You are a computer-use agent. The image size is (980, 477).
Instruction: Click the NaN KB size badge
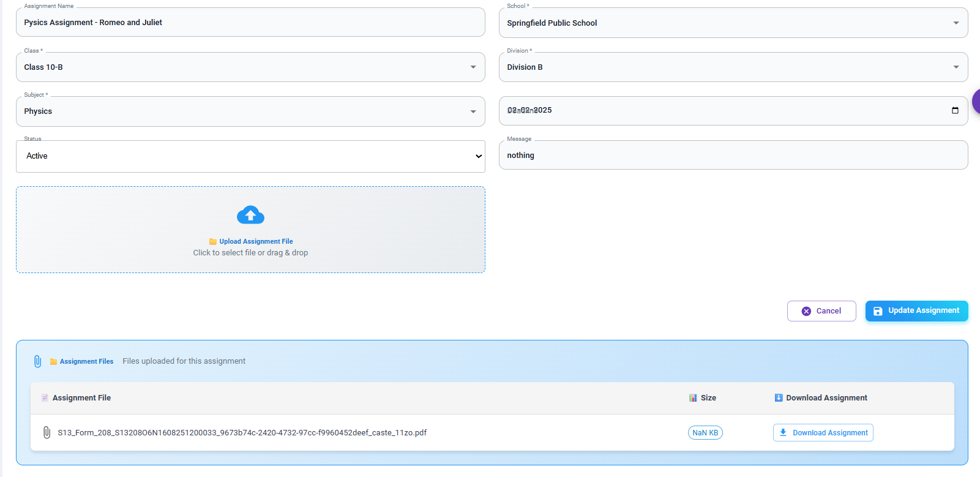(x=705, y=433)
